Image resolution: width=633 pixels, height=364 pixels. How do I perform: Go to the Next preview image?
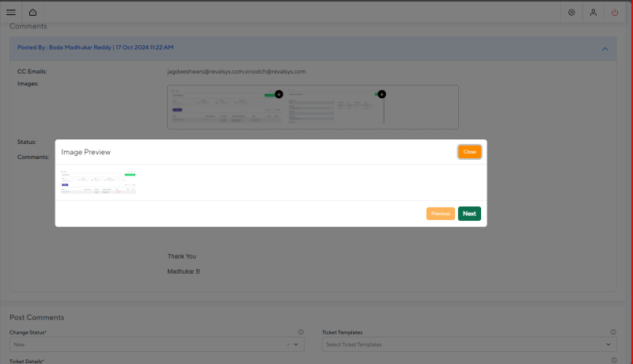469,214
